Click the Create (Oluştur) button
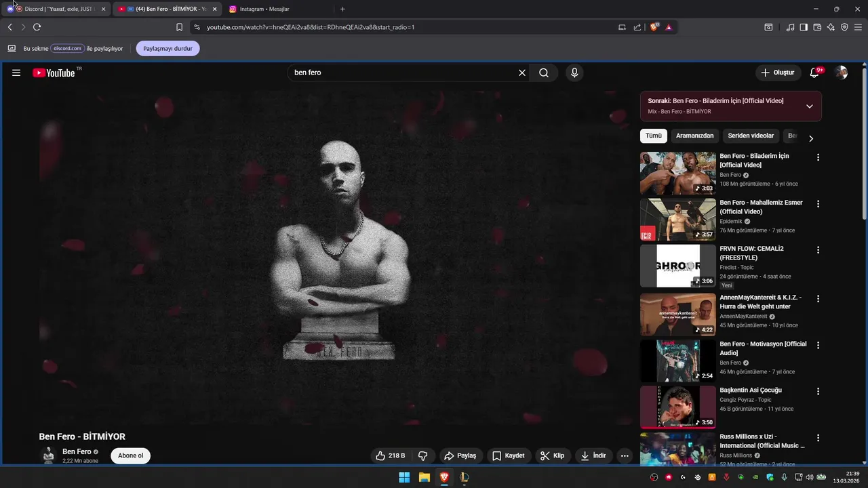This screenshot has height=488, width=868. pos(777,73)
